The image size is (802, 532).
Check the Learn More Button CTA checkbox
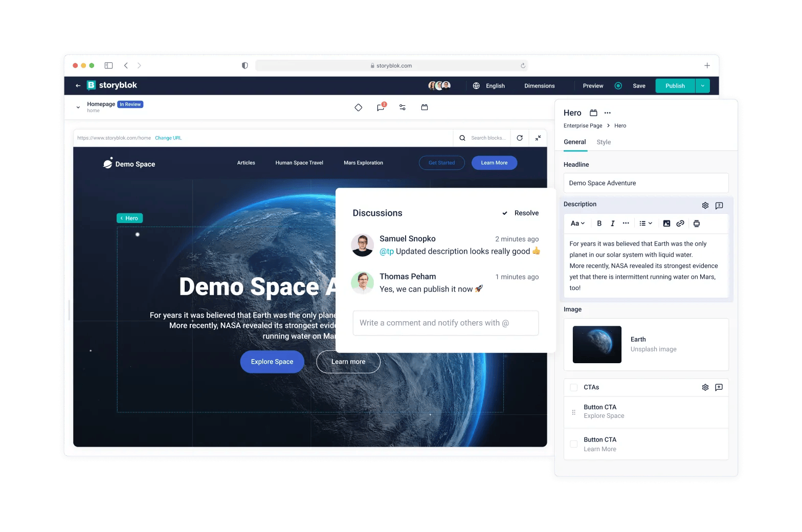click(574, 444)
